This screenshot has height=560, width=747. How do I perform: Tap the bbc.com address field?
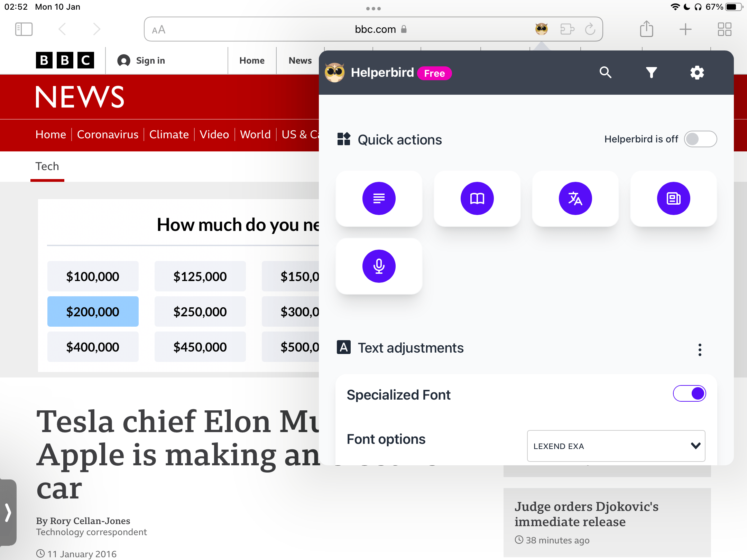[375, 29]
